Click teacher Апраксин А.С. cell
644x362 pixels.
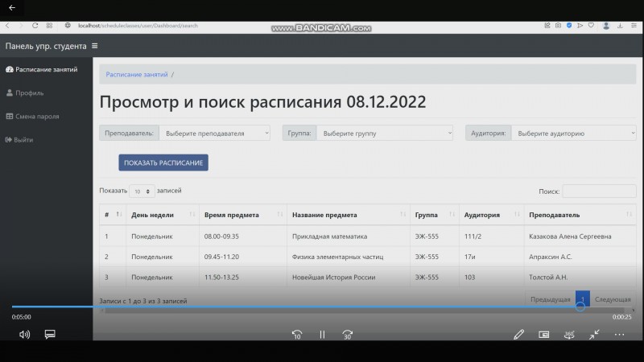pos(580,257)
